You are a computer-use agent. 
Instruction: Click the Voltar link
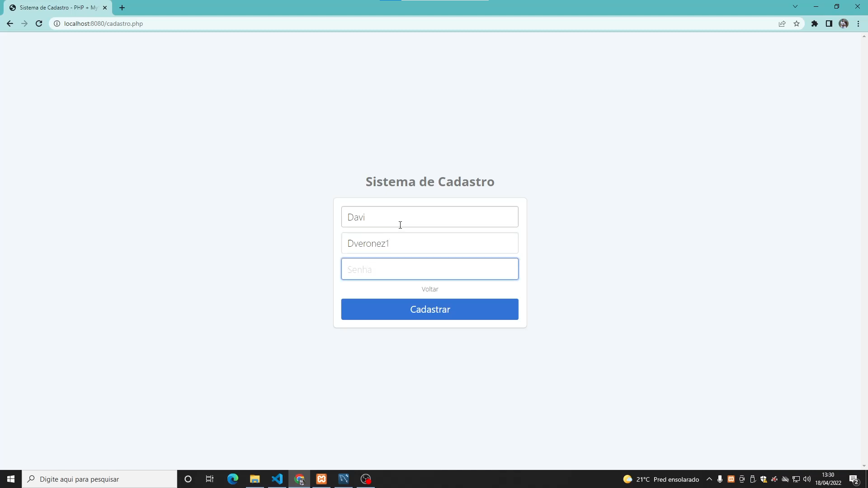[429, 289]
